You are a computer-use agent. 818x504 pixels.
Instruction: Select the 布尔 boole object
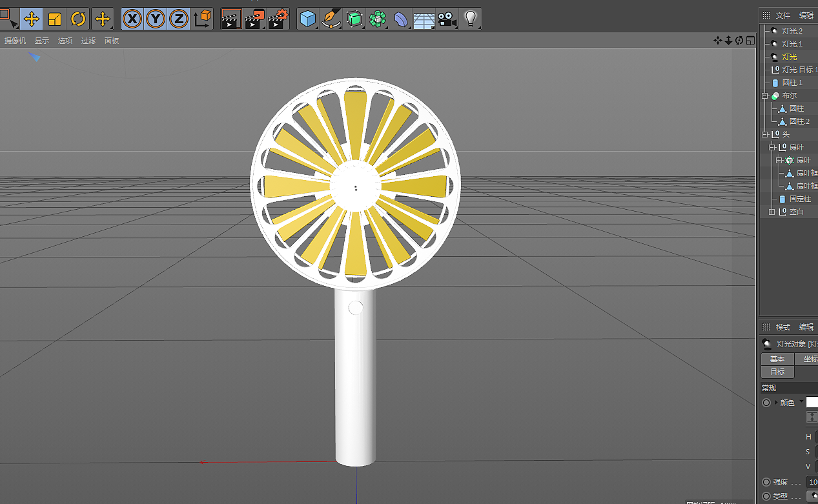(x=789, y=96)
